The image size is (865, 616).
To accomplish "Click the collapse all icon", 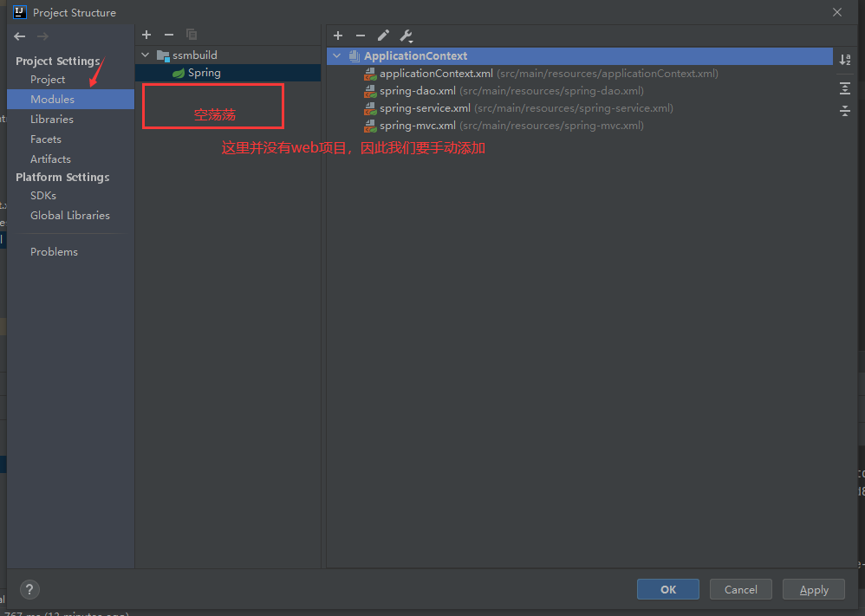I will click(844, 110).
